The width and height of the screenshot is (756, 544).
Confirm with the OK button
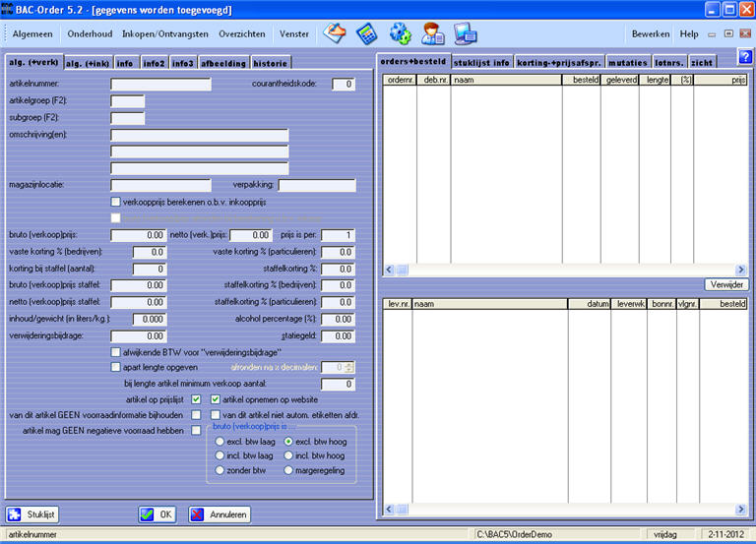click(x=157, y=514)
